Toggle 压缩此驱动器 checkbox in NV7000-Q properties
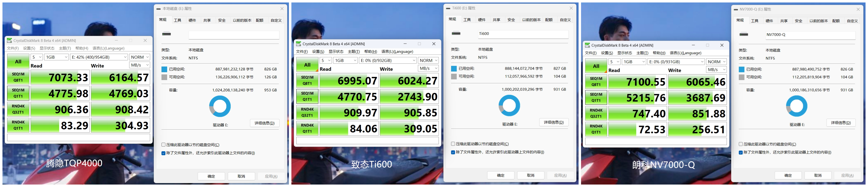The image size is (868, 187). pyautogui.click(x=741, y=144)
